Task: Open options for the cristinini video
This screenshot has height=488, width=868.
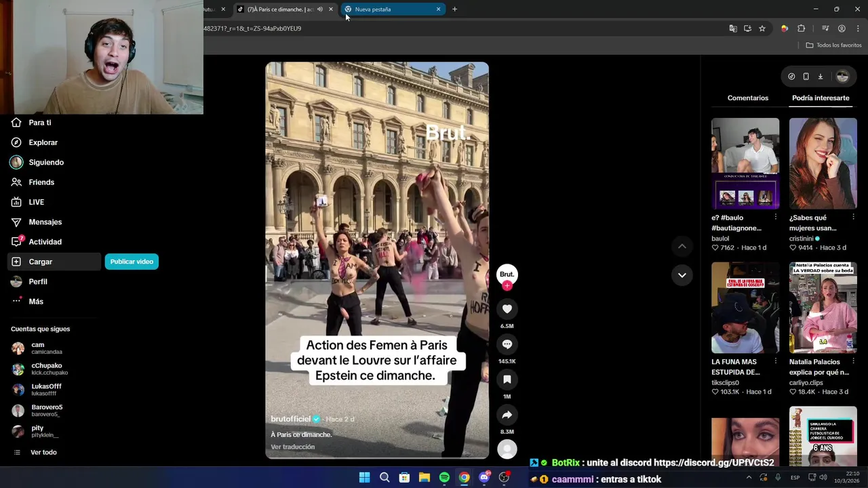Action: click(853, 218)
